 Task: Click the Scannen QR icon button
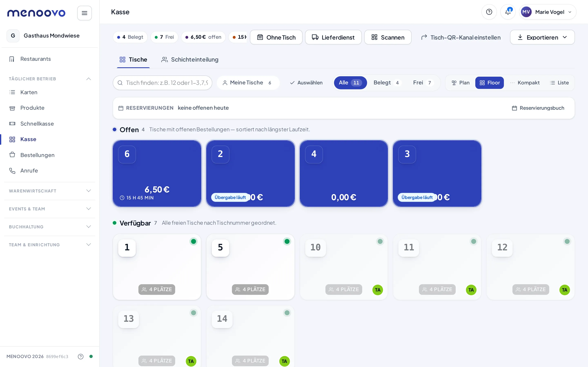(388, 37)
